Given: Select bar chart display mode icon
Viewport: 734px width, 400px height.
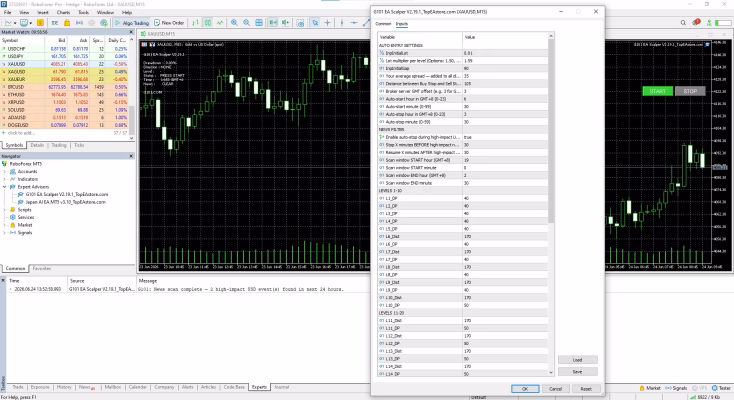Looking at the screenshot, I should coord(195,22).
